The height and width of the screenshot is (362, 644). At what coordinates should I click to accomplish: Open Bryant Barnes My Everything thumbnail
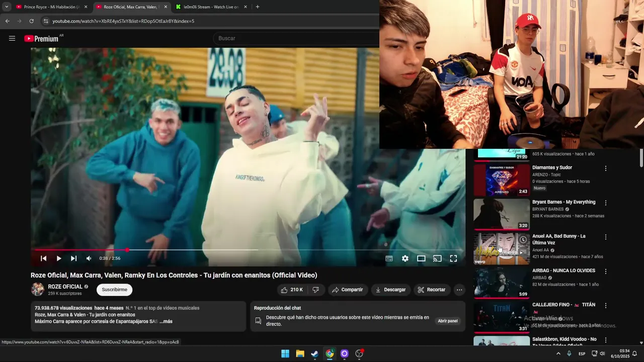click(502, 214)
